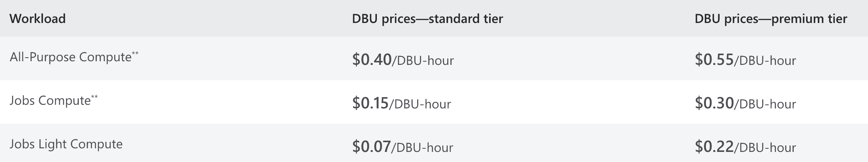Click the /DBU-hour unit beside $0.22

click(x=765, y=148)
